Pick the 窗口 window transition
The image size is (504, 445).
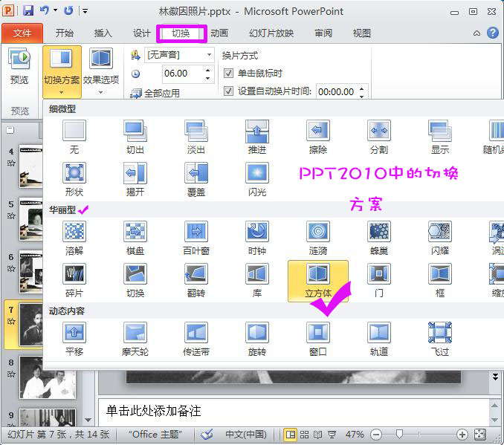(x=318, y=340)
